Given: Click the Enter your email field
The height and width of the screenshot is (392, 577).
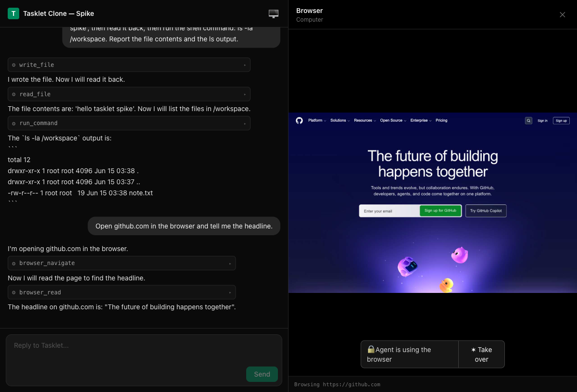Looking at the screenshot, I should click(x=390, y=211).
